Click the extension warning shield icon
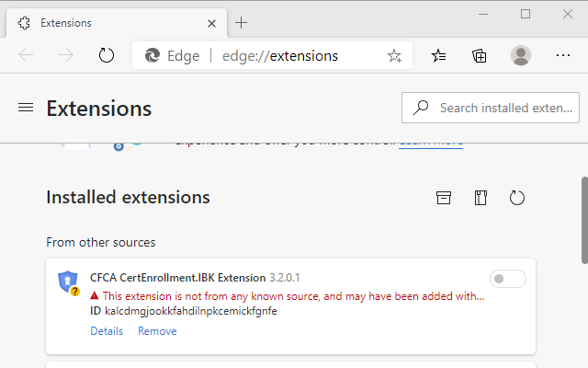 (68, 282)
